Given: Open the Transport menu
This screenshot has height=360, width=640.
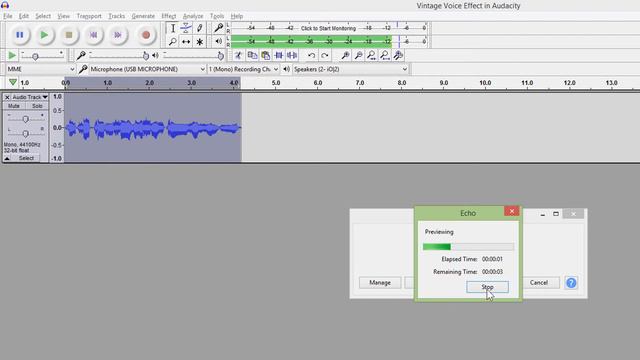Looking at the screenshot, I should [89, 16].
